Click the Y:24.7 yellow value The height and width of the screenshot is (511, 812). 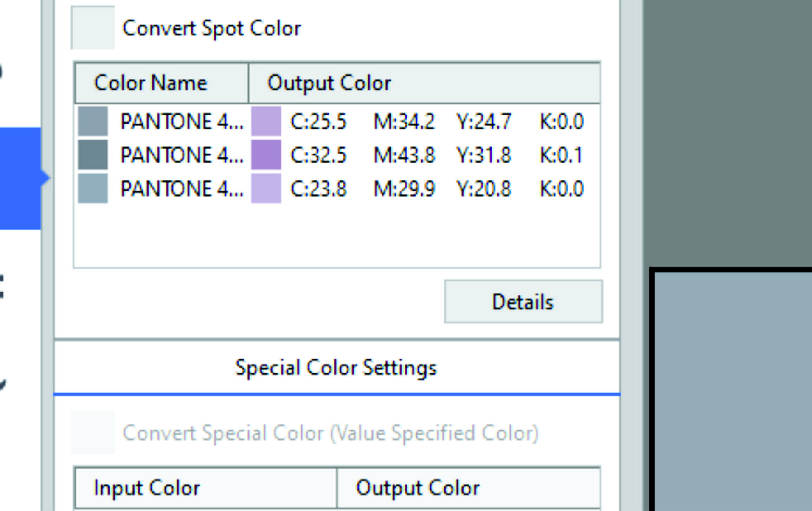[484, 121]
